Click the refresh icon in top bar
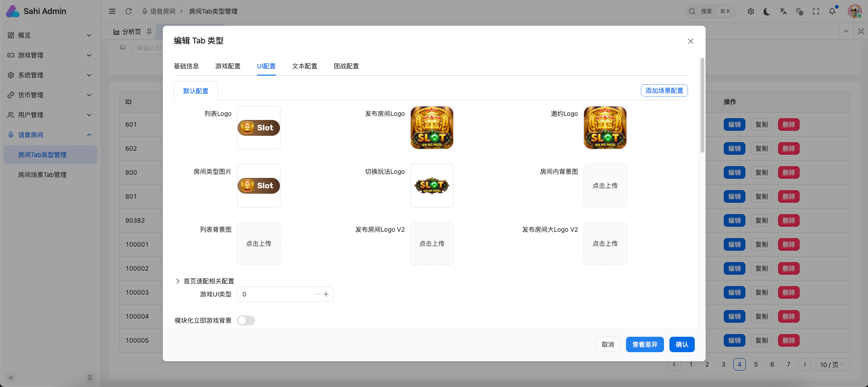This screenshot has height=387, width=868. (128, 11)
